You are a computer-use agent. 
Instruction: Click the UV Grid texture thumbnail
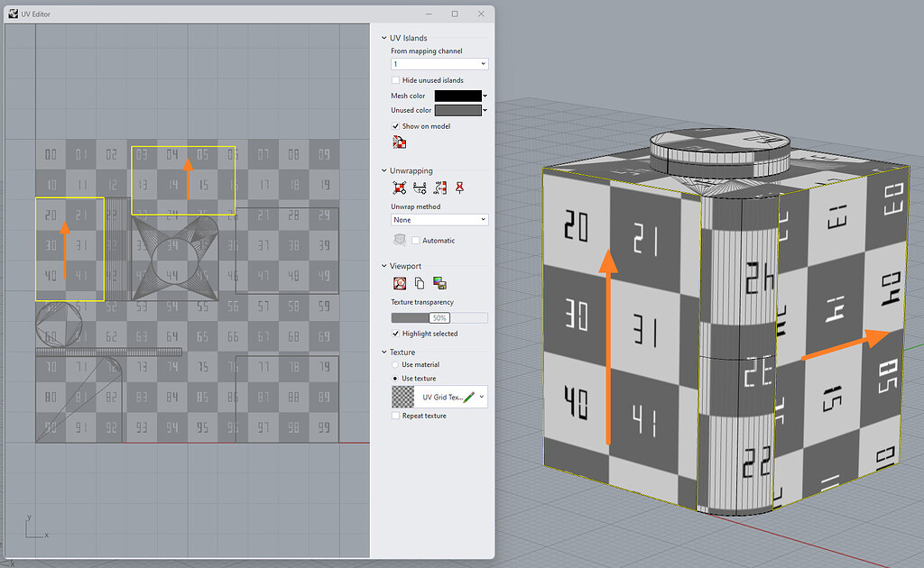point(403,396)
